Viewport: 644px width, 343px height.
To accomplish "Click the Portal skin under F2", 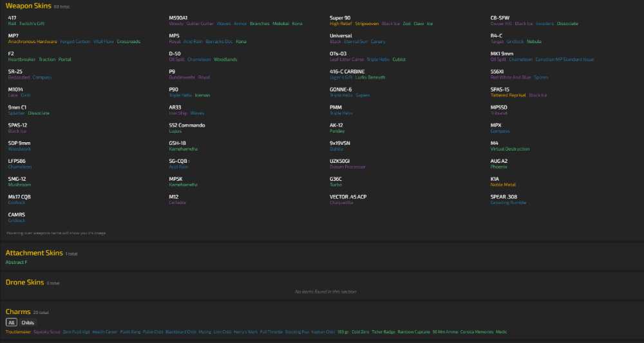I will point(64,59).
